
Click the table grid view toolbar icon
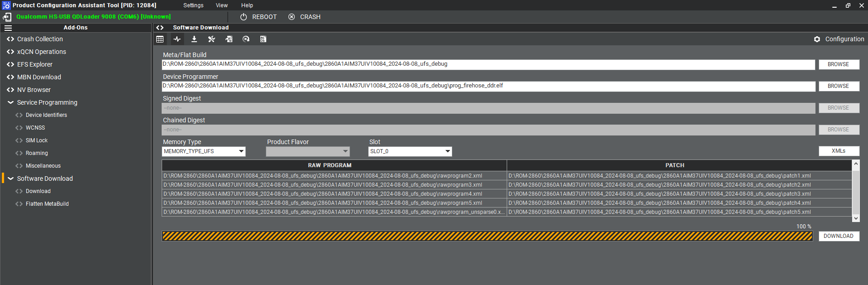pos(160,39)
